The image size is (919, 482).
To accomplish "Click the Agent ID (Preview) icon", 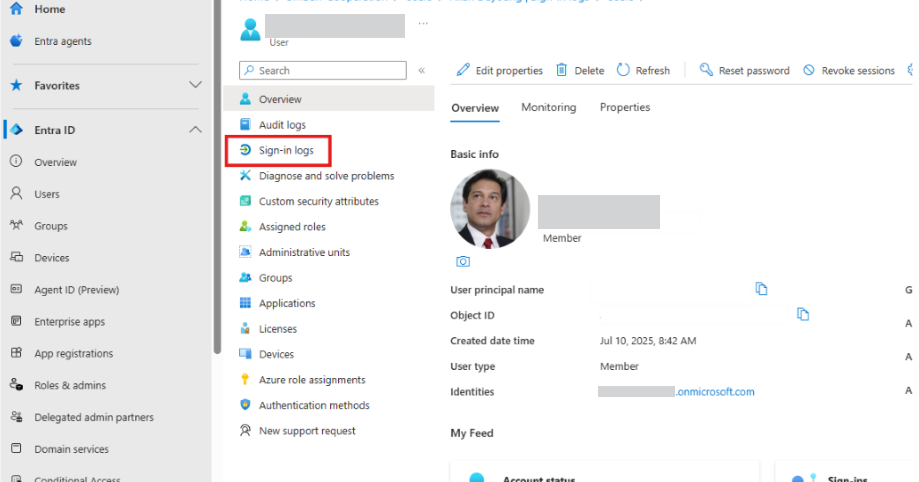I will (x=16, y=288).
